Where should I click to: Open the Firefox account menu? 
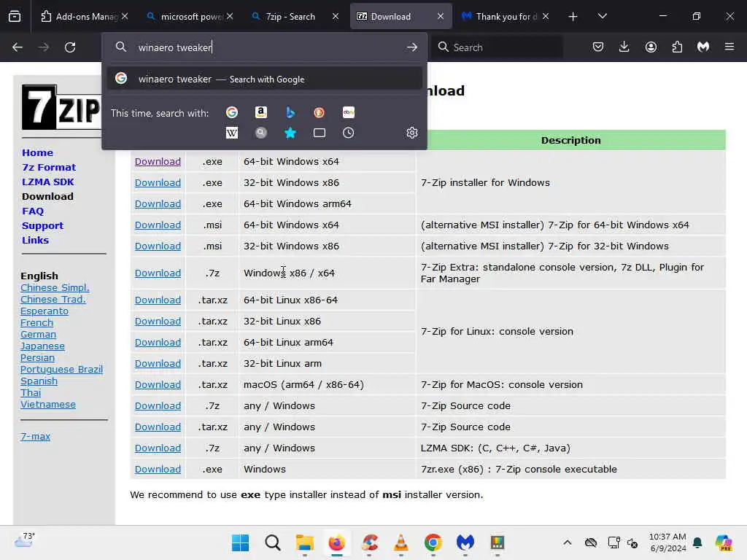click(x=651, y=47)
